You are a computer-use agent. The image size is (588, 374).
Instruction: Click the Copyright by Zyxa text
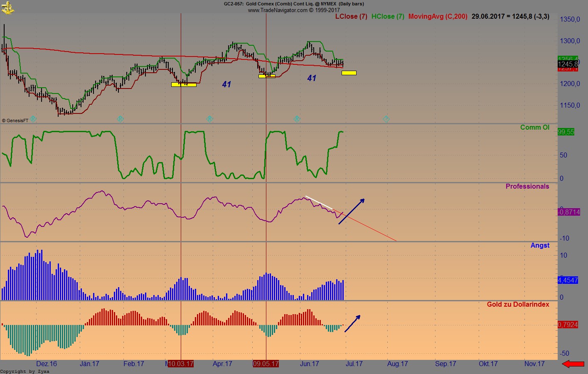pyautogui.click(x=25, y=372)
